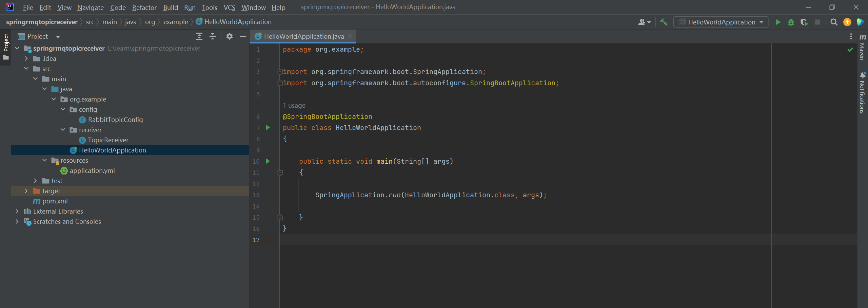Image resolution: width=868 pixels, height=308 pixels.
Task: Toggle fold marker on import line 3
Action: (x=280, y=72)
